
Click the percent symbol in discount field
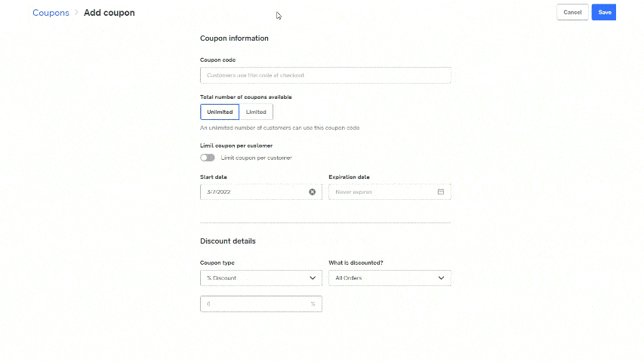[313, 304]
